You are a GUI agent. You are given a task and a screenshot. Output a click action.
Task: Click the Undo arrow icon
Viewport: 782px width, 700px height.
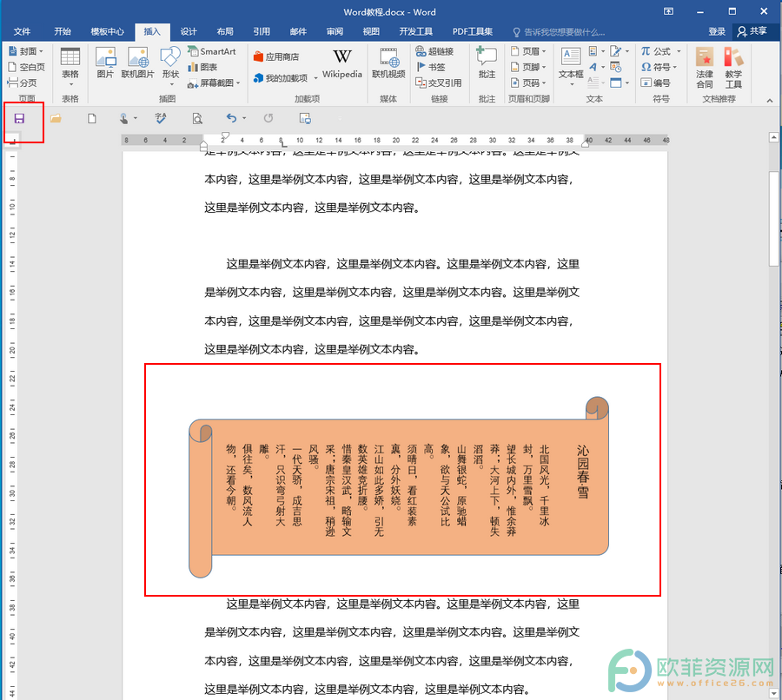[231, 118]
